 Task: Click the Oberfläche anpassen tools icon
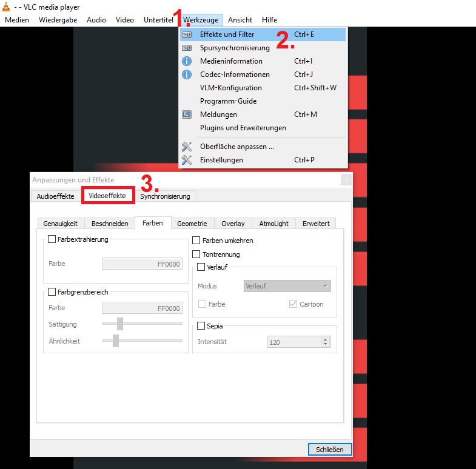pos(187,147)
